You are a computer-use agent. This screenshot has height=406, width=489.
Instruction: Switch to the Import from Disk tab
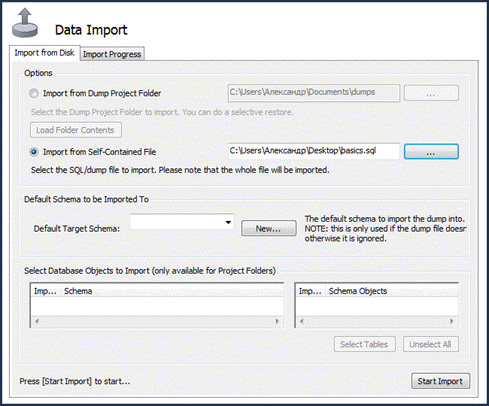(x=44, y=53)
